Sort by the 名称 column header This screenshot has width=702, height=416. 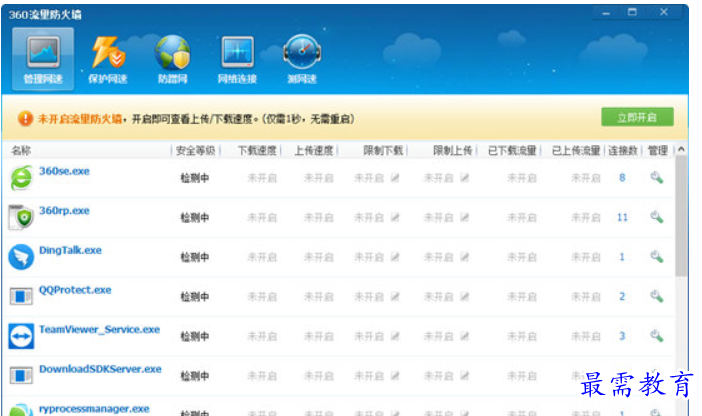pos(21,150)
